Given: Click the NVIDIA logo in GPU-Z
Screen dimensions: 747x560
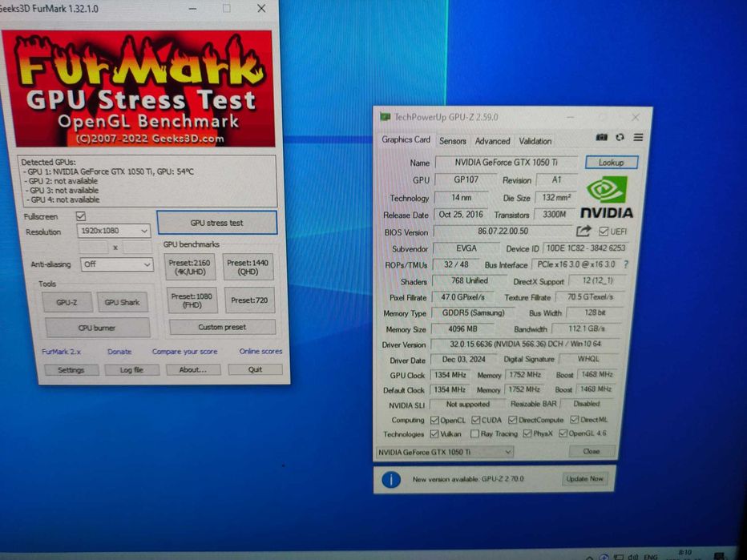Looking at the screenshot, I should (607, 197).
